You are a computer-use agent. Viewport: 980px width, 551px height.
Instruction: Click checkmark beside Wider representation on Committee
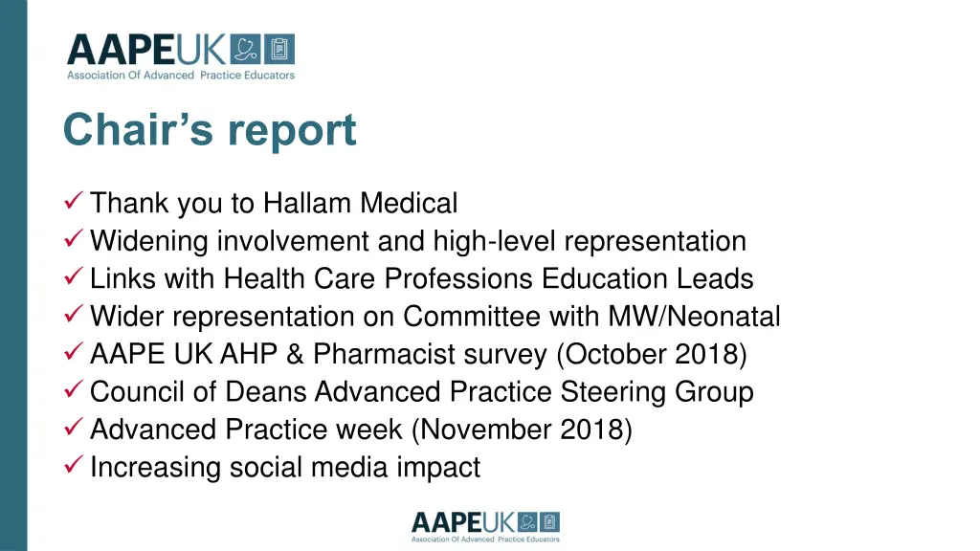pos(74,313)
